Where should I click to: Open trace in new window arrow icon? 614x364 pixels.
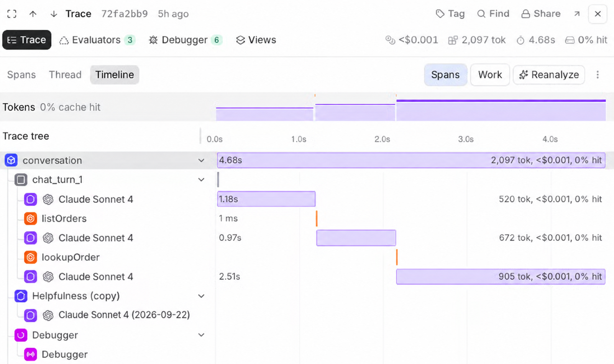click(x=577, y=14)
